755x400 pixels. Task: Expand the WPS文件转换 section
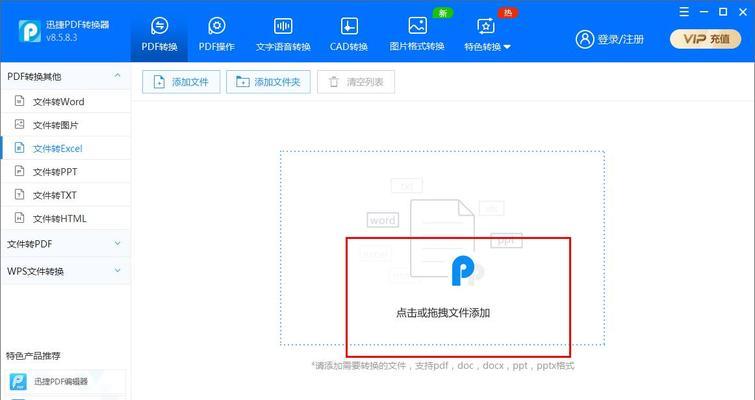[x=66, y=271]
